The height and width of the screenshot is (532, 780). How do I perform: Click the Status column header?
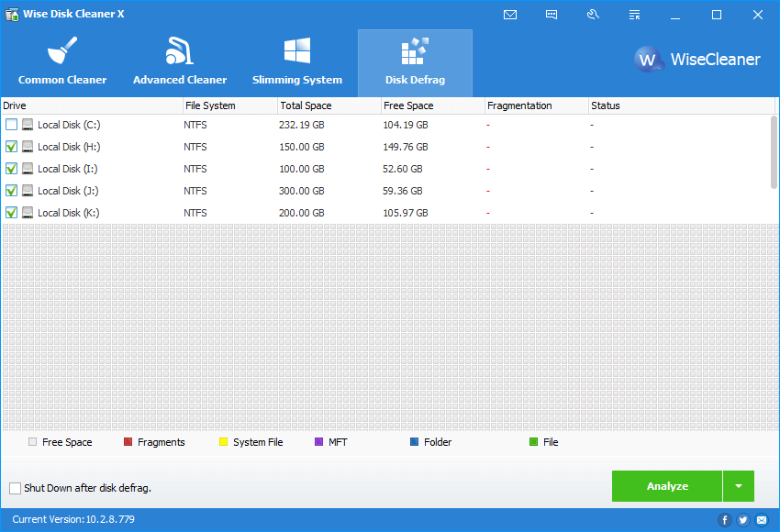click(682, 105)
